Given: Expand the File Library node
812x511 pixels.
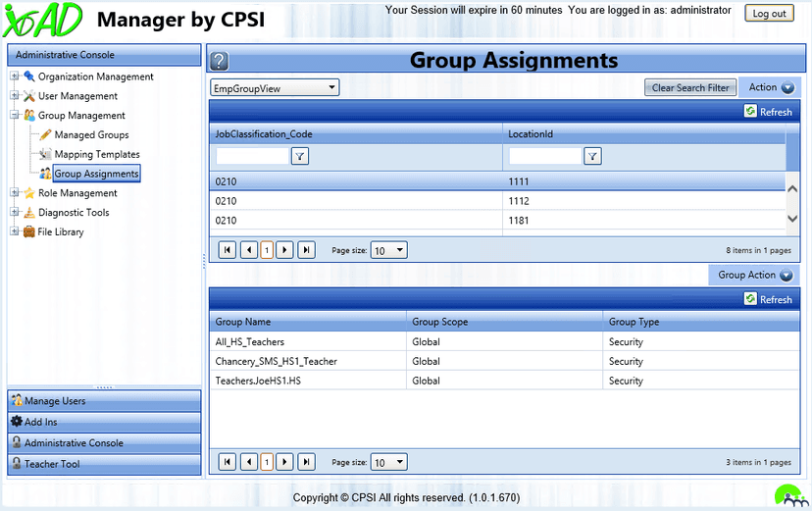Looking at the screenshot, I should coord(15,231).
